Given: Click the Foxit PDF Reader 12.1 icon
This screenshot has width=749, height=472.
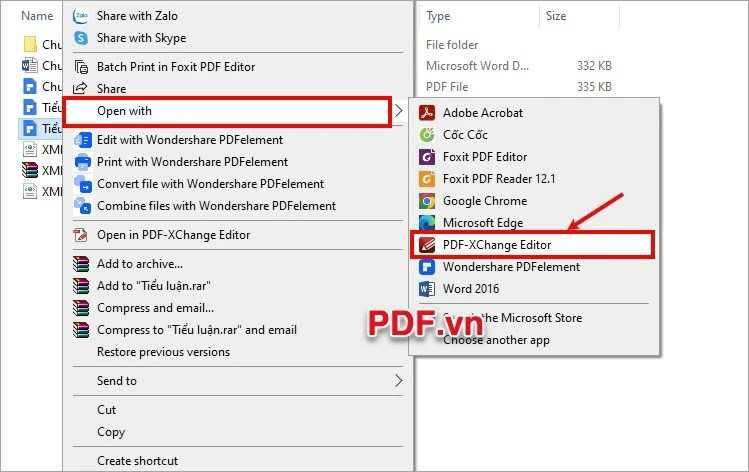Looking at the screenshot, I should click(427, 179).
